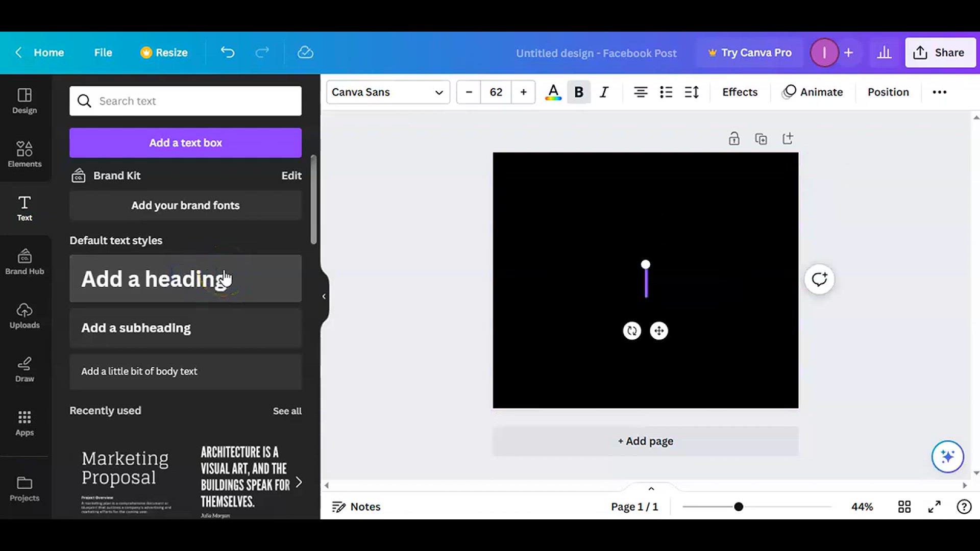Open the Position panel
980x551 pixels.
tap(888, 92)
